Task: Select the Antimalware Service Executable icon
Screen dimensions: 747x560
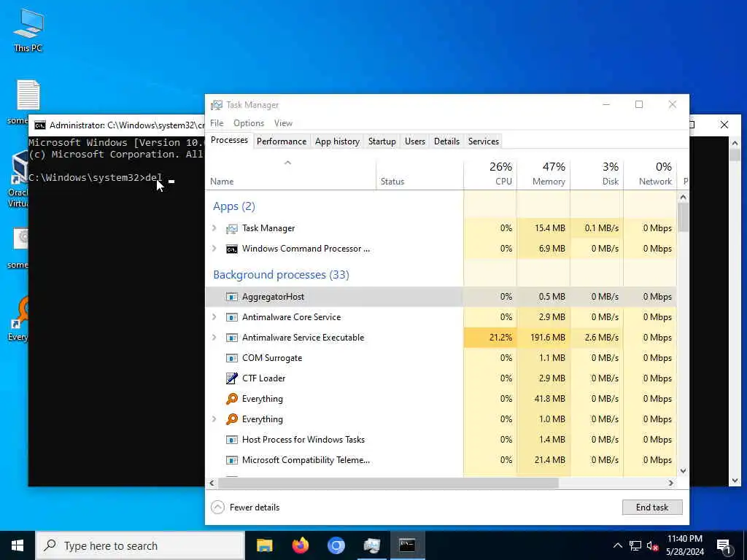Action: click(x=231, y=338)
